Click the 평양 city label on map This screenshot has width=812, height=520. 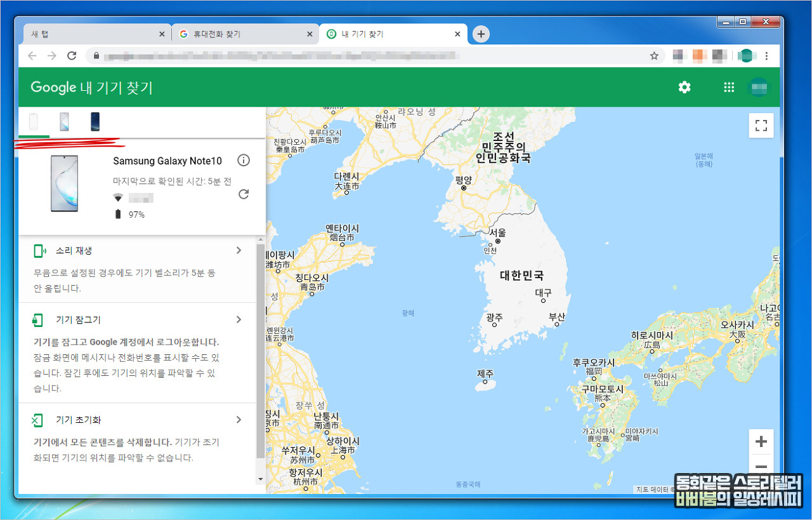(x=465, y=180)
